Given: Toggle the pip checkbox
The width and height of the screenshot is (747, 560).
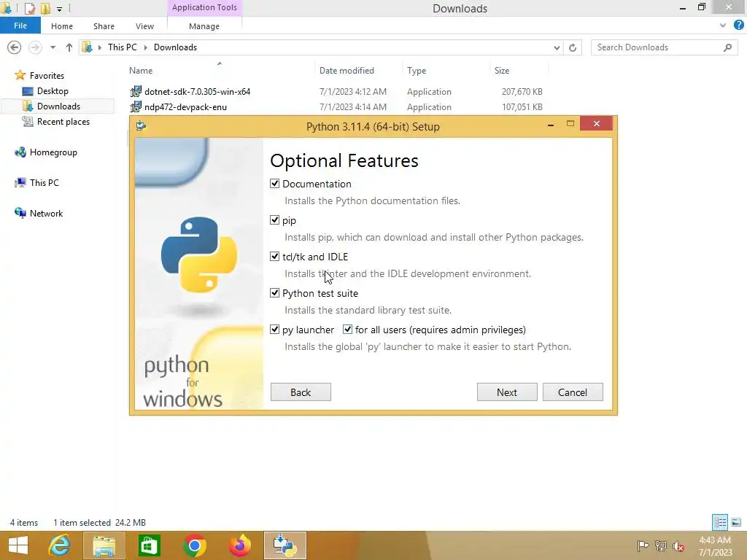Looking at the screenshot, I should tap(274, 220).
